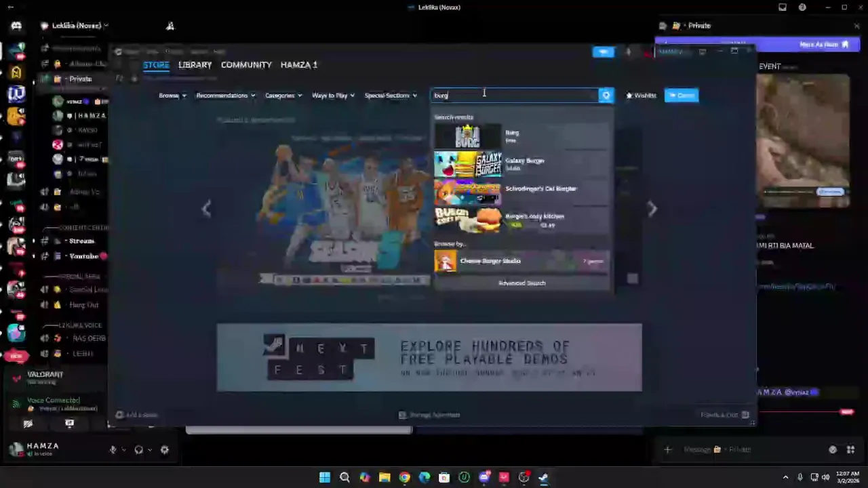Open the Youtube text channel
This screenshot has height=488, width=868.
74,256
